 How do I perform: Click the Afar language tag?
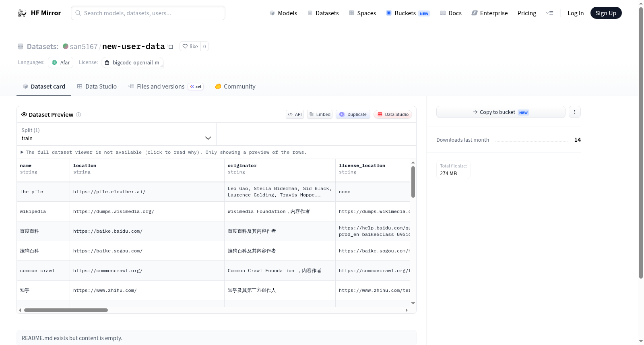(61, 62)
